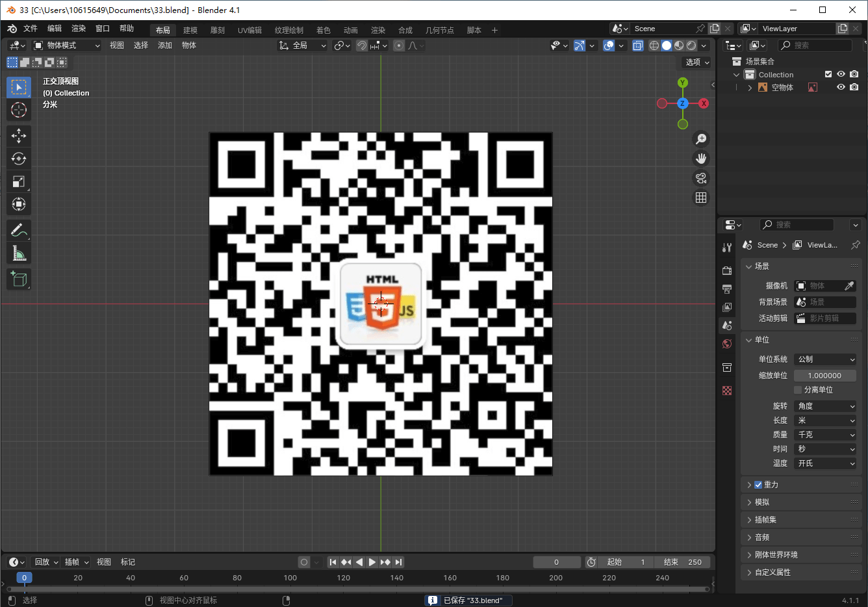The image size is (868, 607).
Task: Switch to the 着色 workspace tab
Action: coord(324,31)
